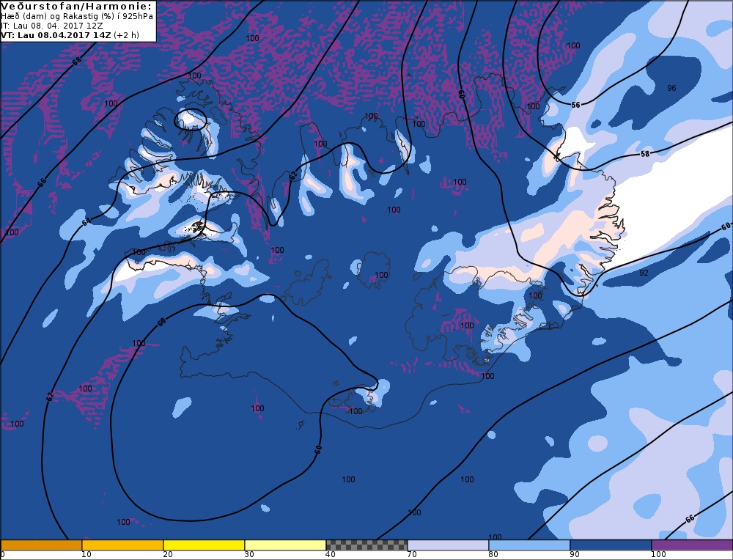Click the 'Hæð (dam) og Rakastig' subtitle line
Viewport: 733px width, 560px height.
click(77, 16)
